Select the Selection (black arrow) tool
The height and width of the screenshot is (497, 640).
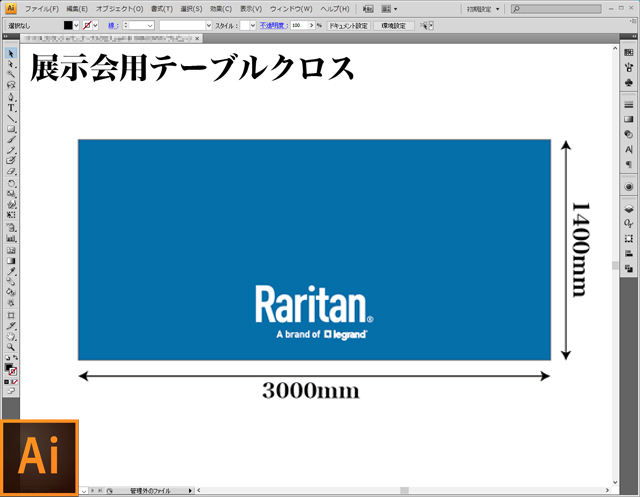point(11,53)
